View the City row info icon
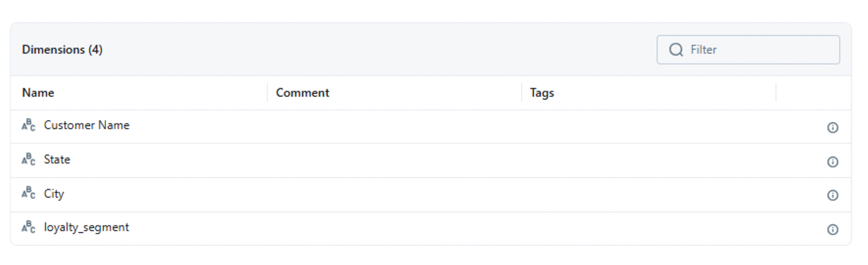 tap(832, 195)
